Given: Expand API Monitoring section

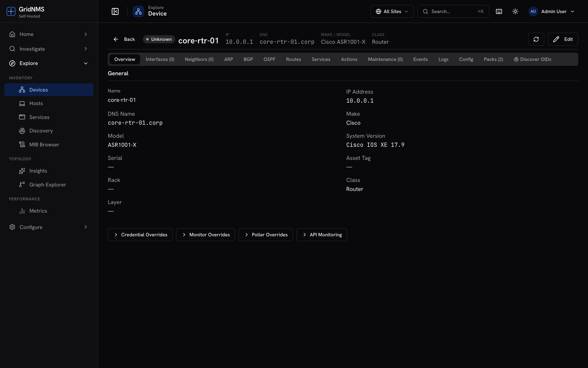Looking at the screenshot, I should [321, 235].
